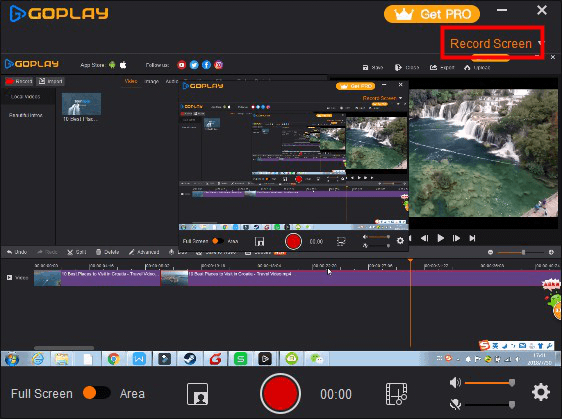Viewport: 562px width, 419px height.
Task: Click timeline zoom-in plus icon
Action: (x=551, y=252)
